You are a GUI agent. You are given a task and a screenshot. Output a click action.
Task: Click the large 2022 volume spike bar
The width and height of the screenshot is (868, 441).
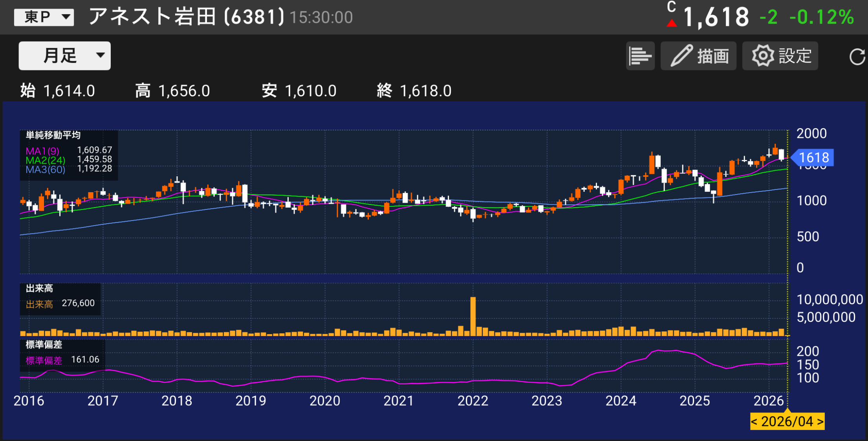click(473, 316)
